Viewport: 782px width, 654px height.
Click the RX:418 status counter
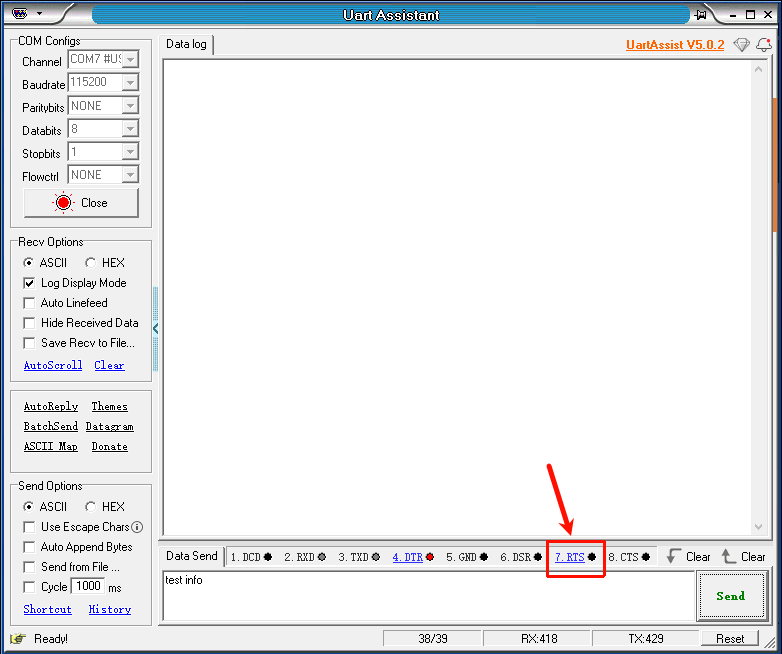[537, 639]
